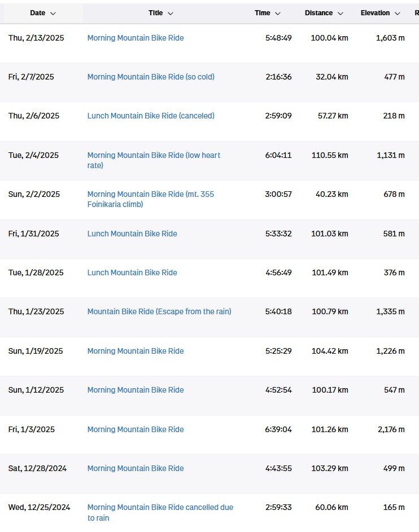Screen dimensions: 419x532
Task: Open the Lunch Mountain Bike Ride from 1/28/2025
Action: point(132,272)
